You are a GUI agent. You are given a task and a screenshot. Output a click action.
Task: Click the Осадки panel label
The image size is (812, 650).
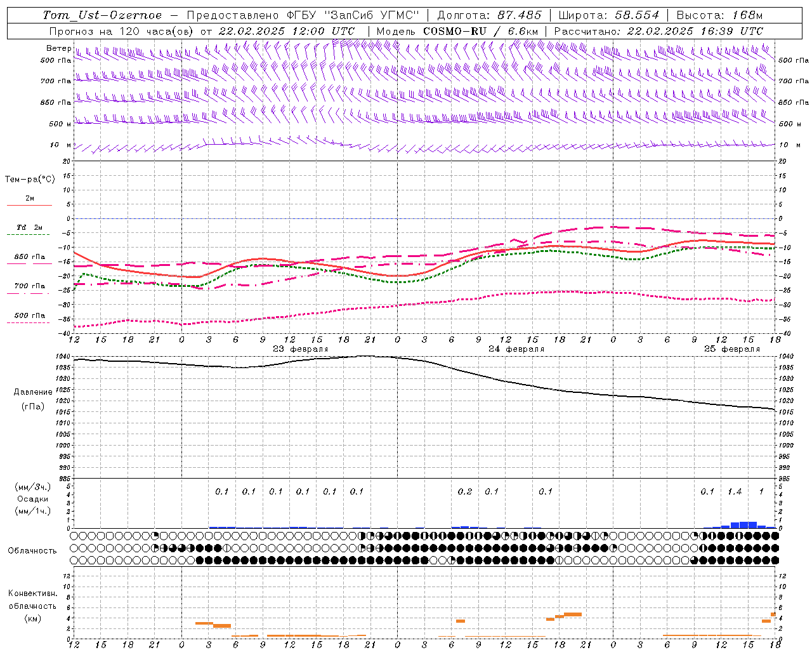[33, 499]
